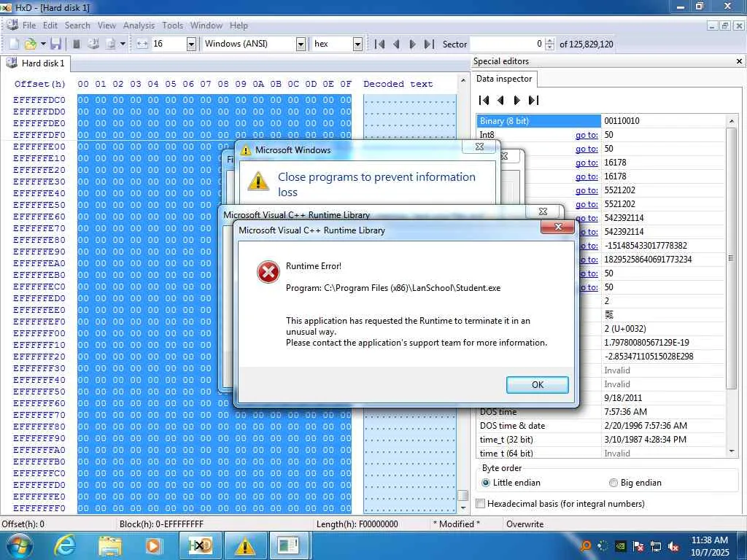
Task: Jump to first sector toolbar arrow
Action: [x=379, y=44]
